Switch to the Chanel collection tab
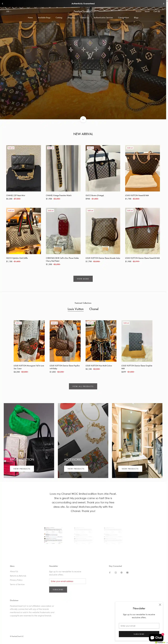Viewport: 168px width, 644px height. [94, 309]
